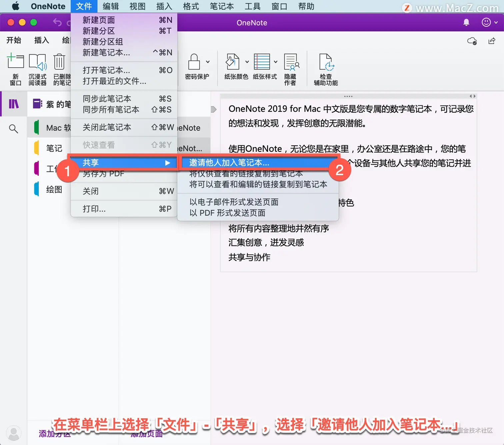Open the 视图 menu in menu bar

pos(137,6)
